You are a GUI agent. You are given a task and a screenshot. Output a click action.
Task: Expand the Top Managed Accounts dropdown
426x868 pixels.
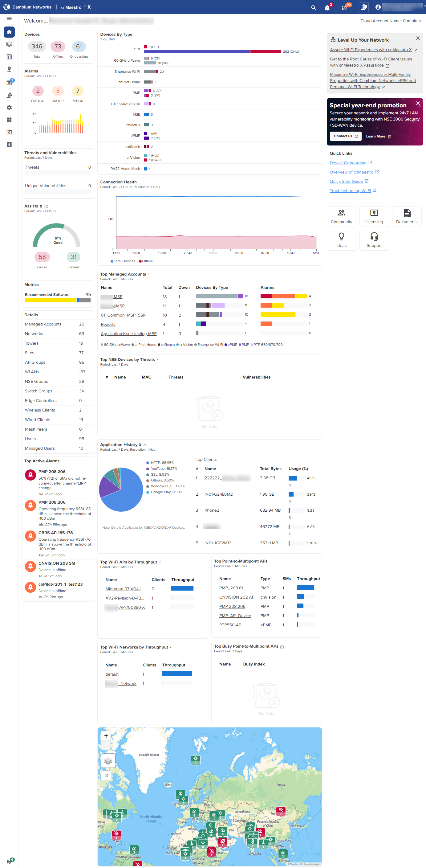coord(148,274)
